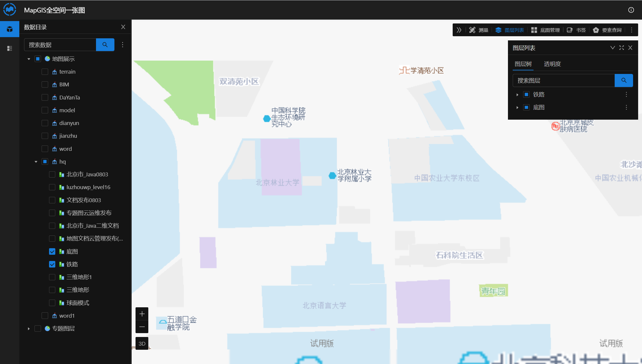The height and width of the screenshot is (364, 642).
Task: Select the dianyun tree item
Action: pos(69,123)
